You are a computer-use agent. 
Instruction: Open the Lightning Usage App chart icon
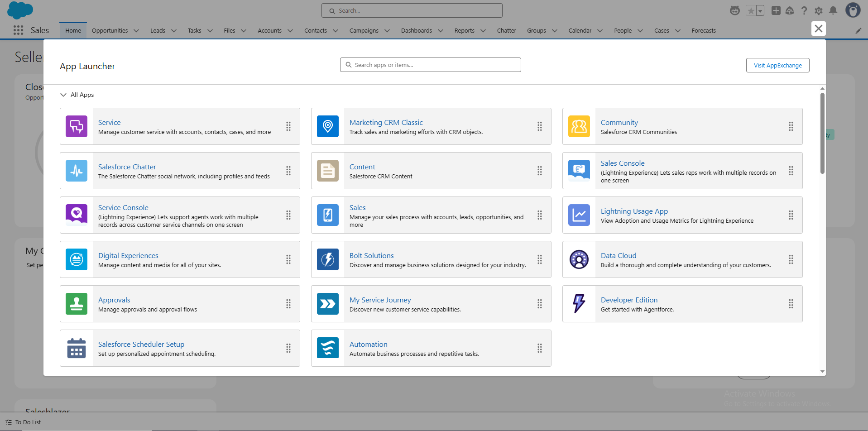pyautogui.click(x=579, y=215)
